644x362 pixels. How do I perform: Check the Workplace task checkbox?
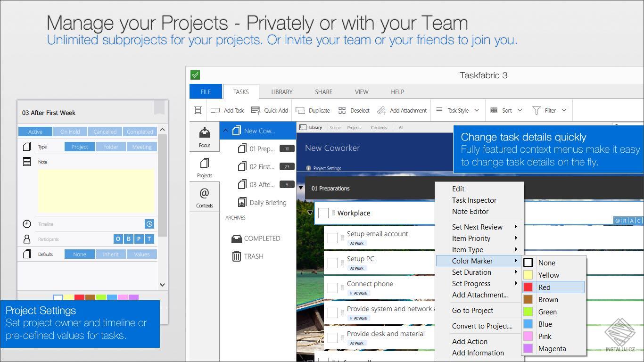[324, 213]
